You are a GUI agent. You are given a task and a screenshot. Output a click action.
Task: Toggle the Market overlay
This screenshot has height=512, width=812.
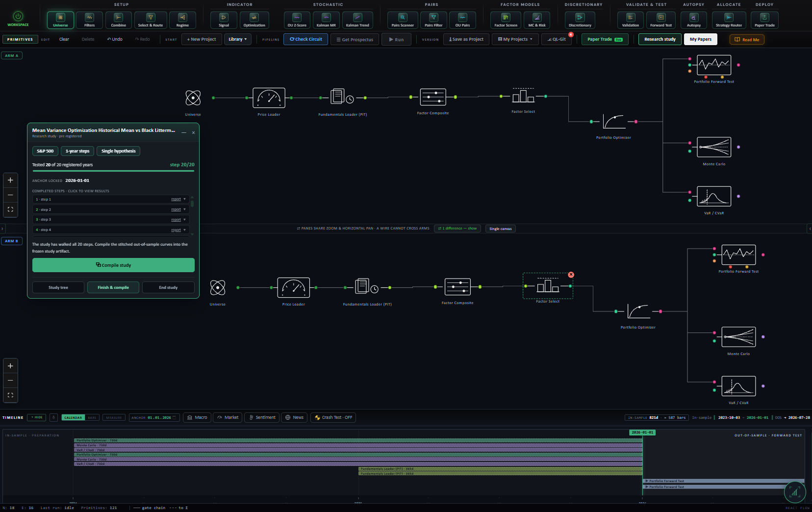coord(228,417)
